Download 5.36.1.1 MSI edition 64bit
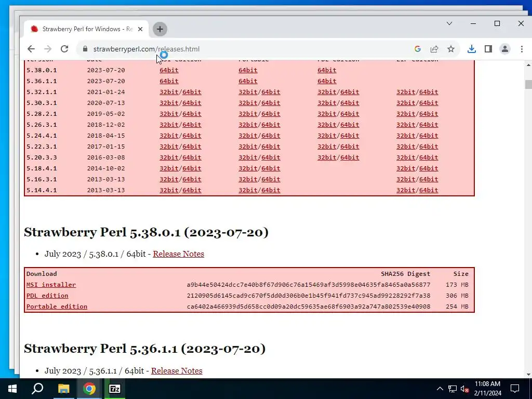Screen dimensions: 532x399 pos(169,81)
